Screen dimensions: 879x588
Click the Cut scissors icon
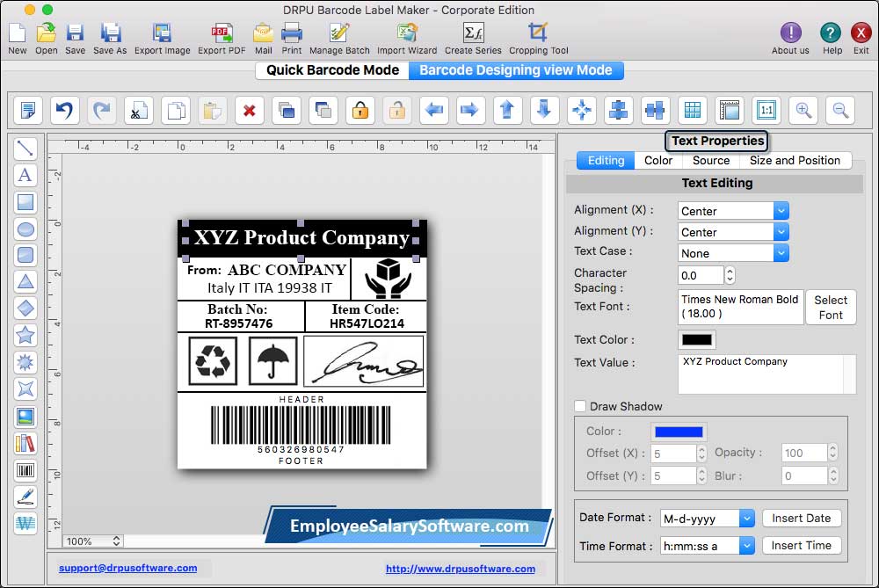pyautogui.click(x=139, y=110)
